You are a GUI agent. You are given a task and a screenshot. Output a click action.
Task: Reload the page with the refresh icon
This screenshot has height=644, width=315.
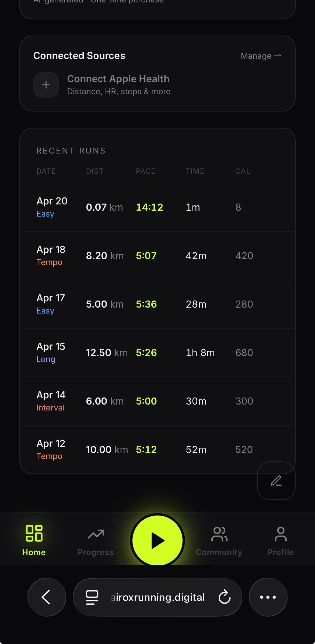tap(225, 597)
